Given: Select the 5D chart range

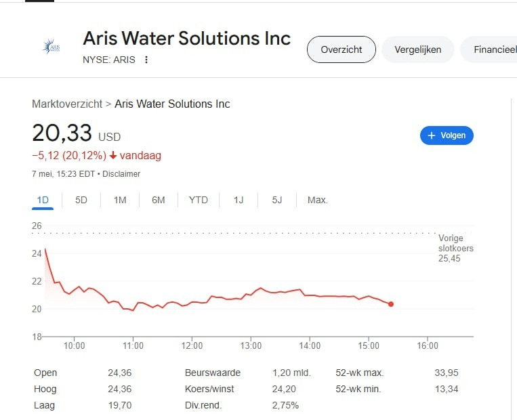Looking at the screenshot, I should pos(81,200).
